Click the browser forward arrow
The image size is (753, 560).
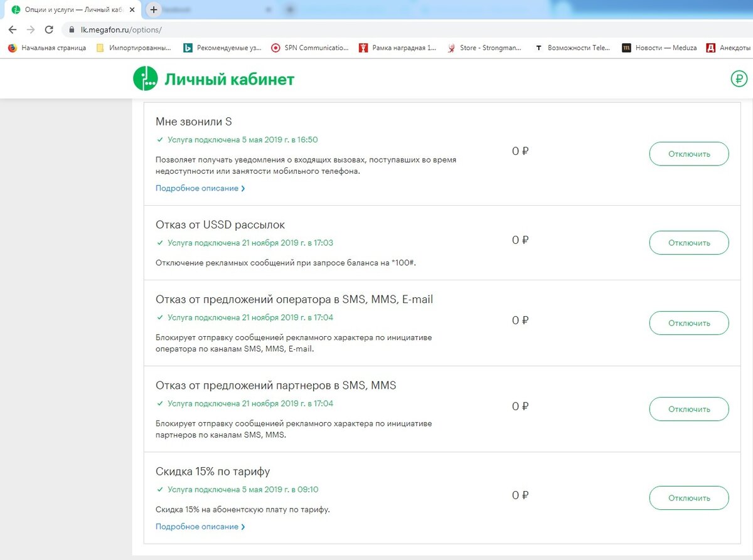tap(31, 29)
